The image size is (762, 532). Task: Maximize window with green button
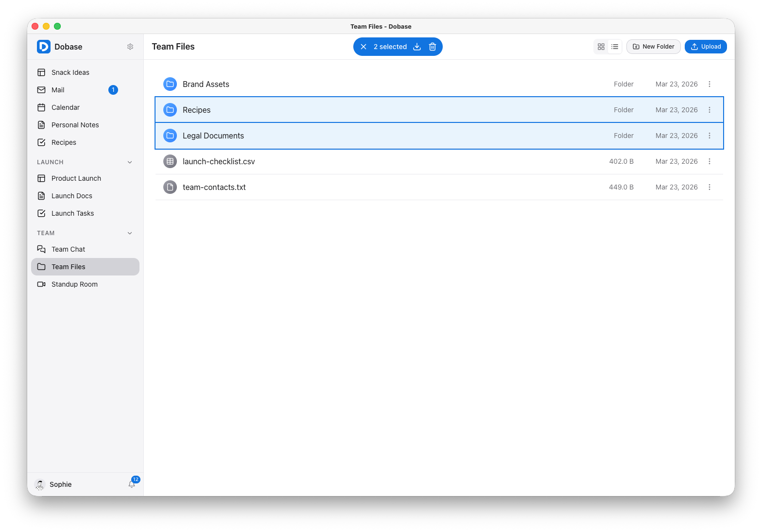[x=57, y=26]
